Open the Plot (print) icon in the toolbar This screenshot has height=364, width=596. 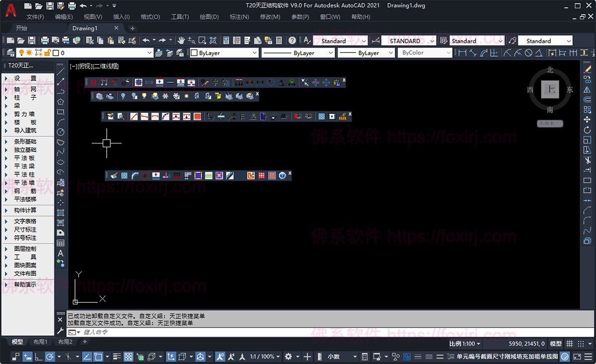[44, 41]
